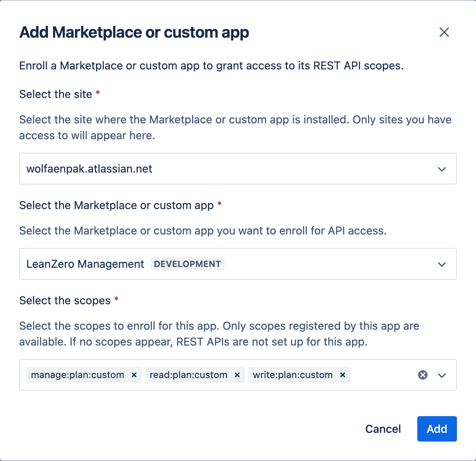Click the read:plan:custom scope text
This screenshot has width=476, height=461.
click(x=188, y=375)
